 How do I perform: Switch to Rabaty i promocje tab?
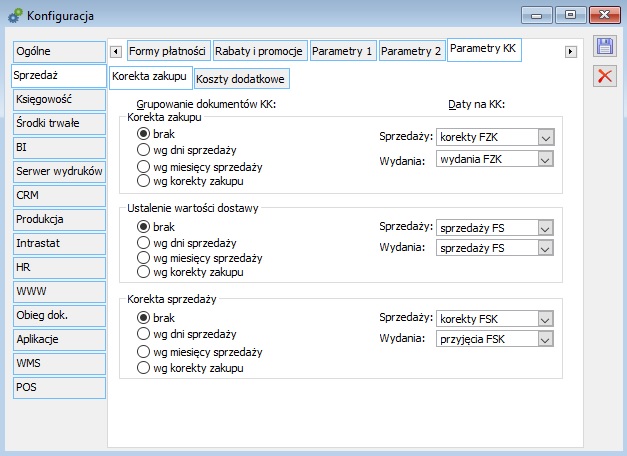click(x=260, y=51)
